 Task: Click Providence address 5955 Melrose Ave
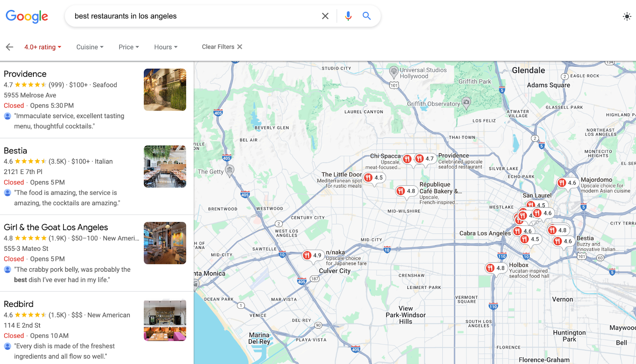(x=30, y=95)
